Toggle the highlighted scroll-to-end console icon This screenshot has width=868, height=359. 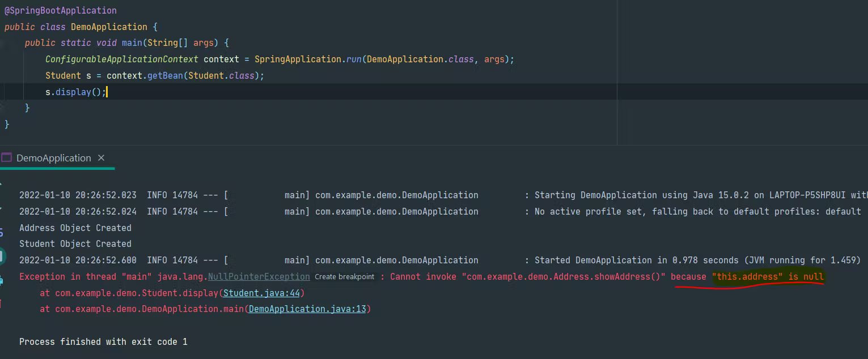pyautogui.click(x=2, y=256)
